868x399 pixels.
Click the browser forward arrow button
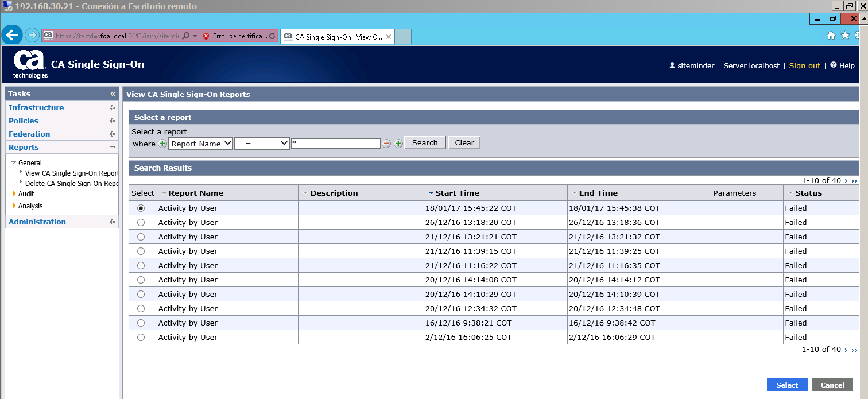coord(32,36)
